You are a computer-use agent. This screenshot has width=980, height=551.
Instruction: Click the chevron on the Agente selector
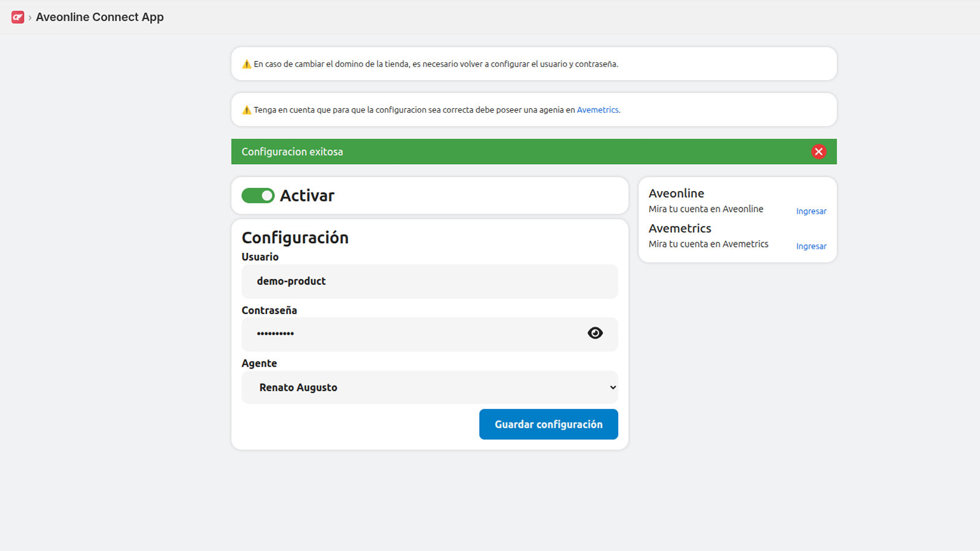[612, 387]
